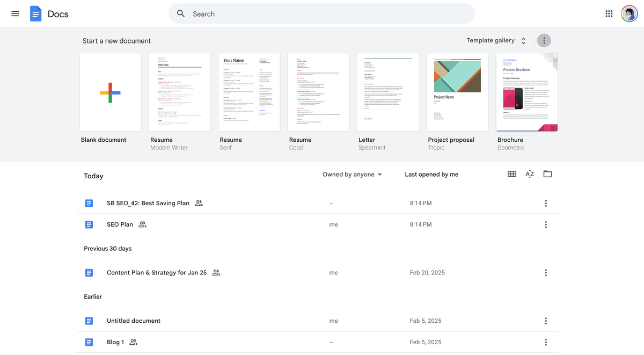Click the 8:14 PM time in SEO Plan row
The height and width of the screenshot is (355, 644).
pyautogui.click(x=421, y=224)
